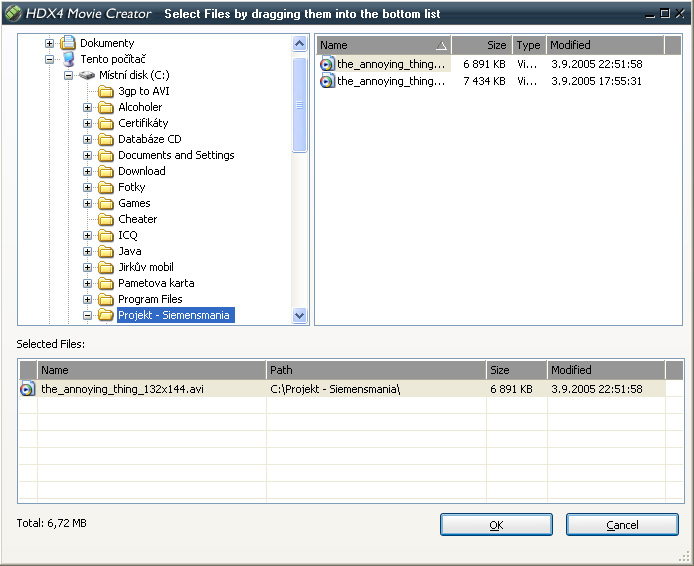694x566 pixels.
Task: Expand the Alcoholer folder node
Action: point(87,108)
